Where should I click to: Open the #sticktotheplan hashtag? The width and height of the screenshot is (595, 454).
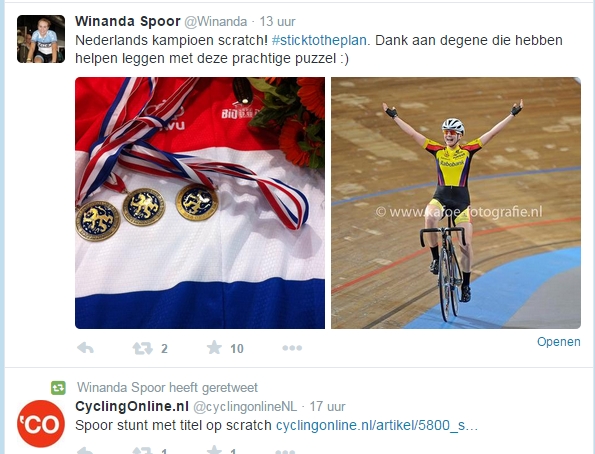[x=319, y=40]
